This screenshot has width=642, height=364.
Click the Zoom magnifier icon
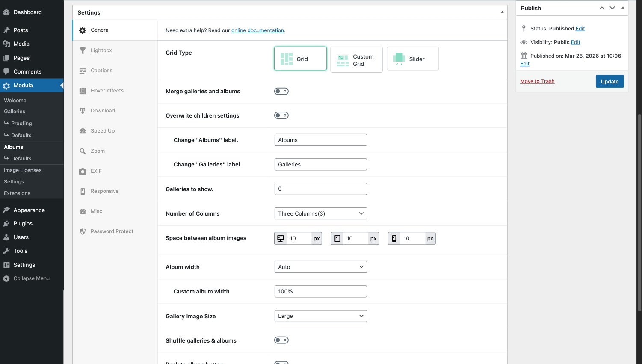tap(83, 151)
